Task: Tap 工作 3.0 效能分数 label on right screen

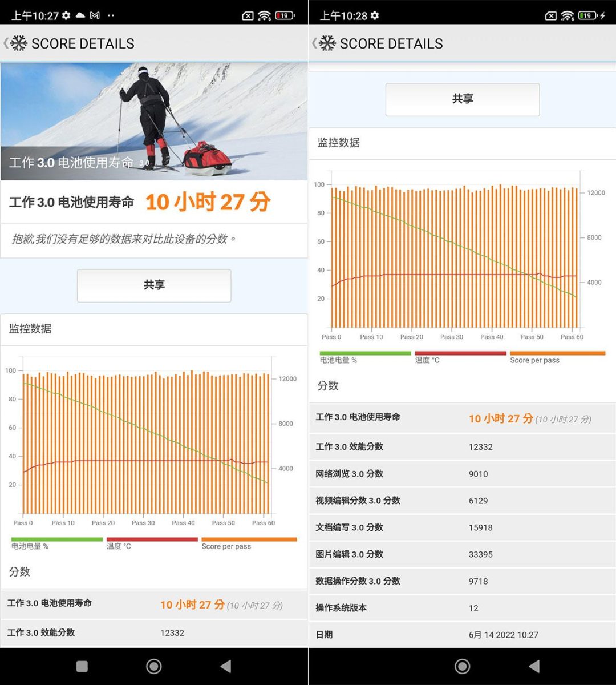Action: (x=349, y=446)
